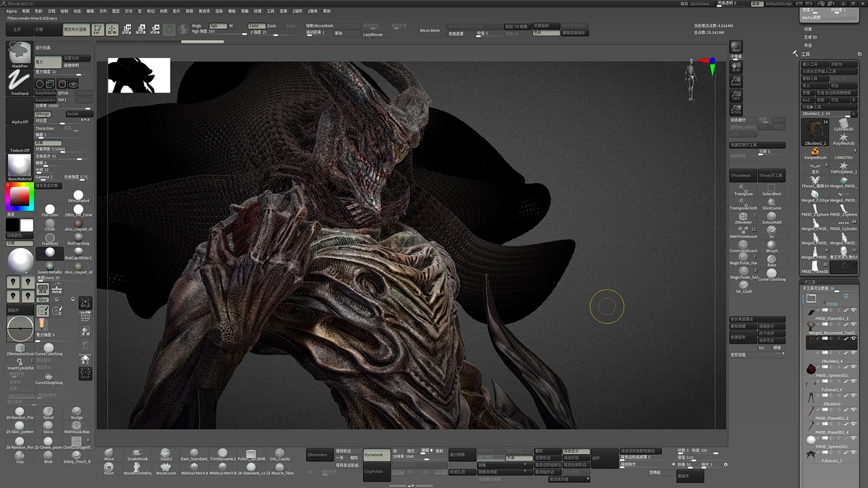Image resolution: width=868 pixels, height=488 pixels.
Task: Click the TPoseMesh button
Action: (742, 176)
